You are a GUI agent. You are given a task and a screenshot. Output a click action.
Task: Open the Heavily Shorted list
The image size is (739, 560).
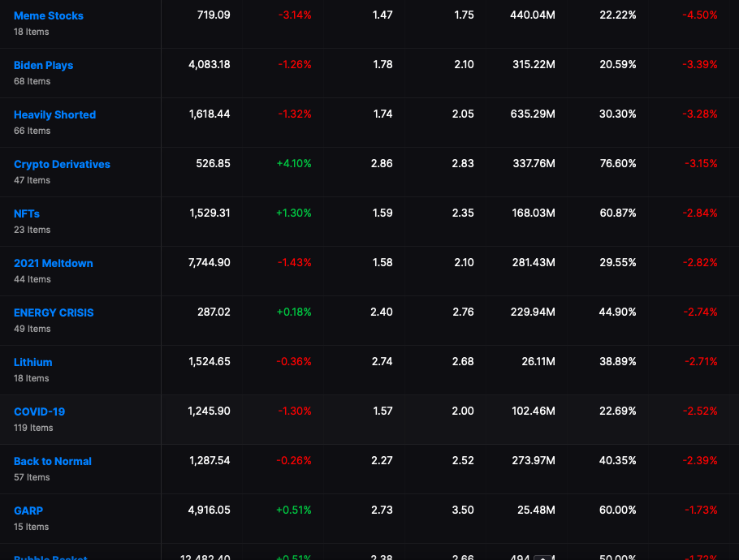(54, 114)
